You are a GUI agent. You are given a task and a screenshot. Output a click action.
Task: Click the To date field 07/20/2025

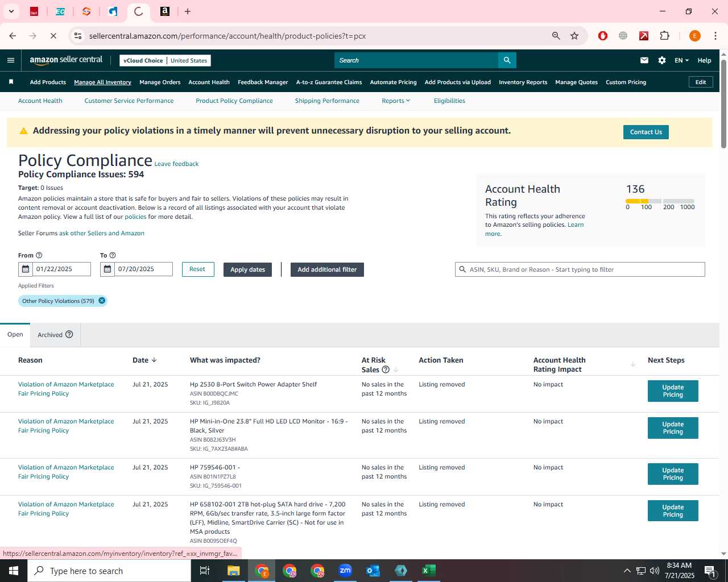(143, 269)
